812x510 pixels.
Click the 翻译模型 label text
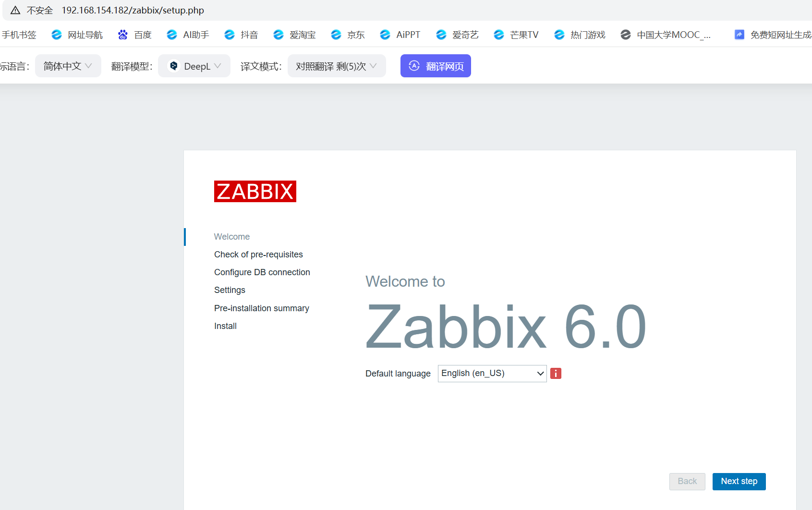coord(132,66)
